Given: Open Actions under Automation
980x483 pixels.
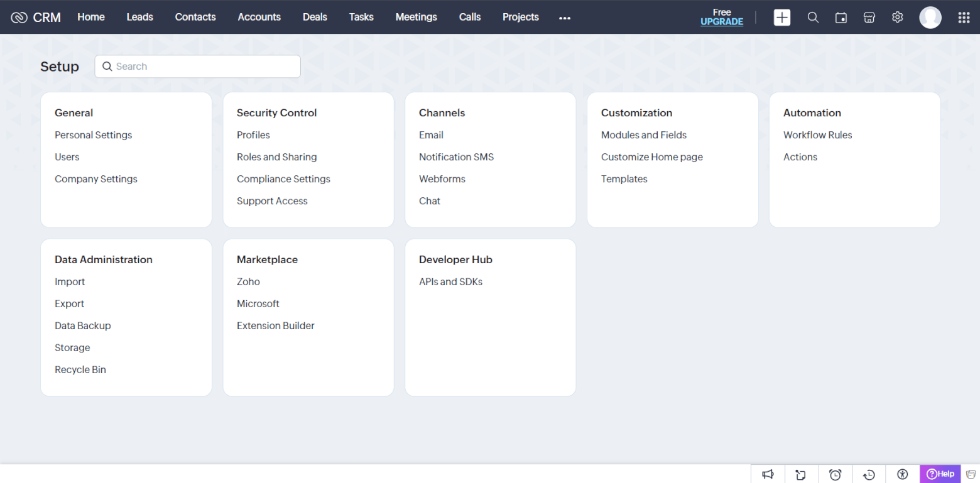Looking at the screenshot, I should tap(800, 157).
